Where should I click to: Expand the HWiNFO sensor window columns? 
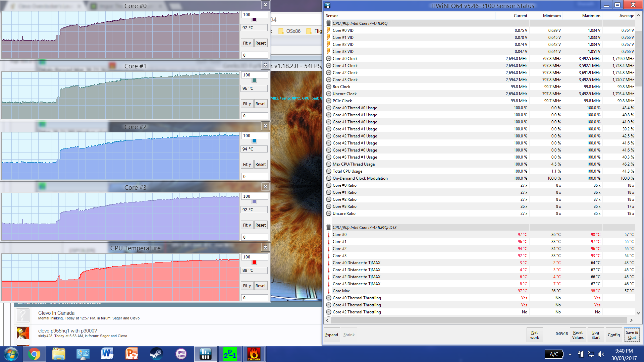(x=331, y=335)
